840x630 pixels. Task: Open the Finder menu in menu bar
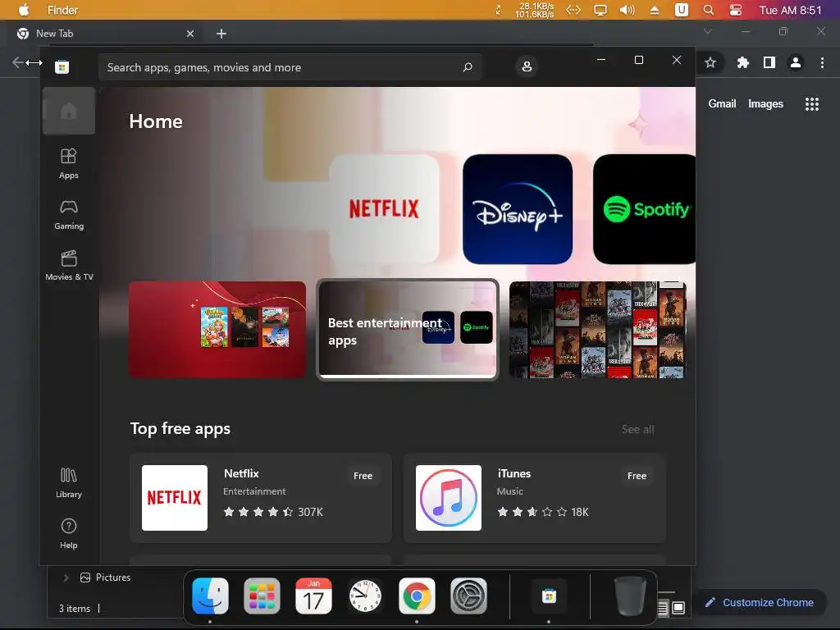pos(62,10)
